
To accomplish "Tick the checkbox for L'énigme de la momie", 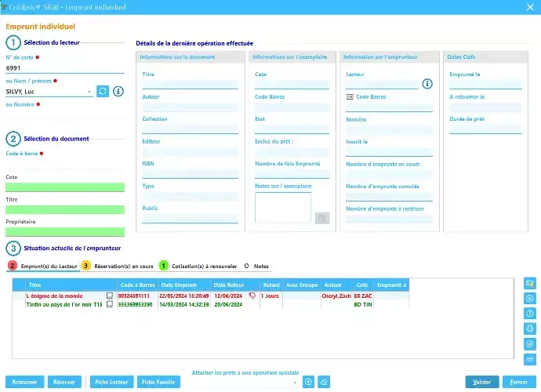I will coord(110,296).
